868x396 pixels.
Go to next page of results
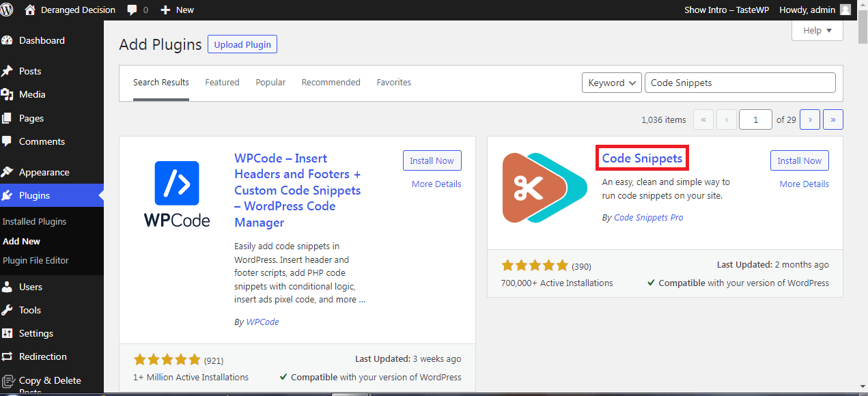[809, 119]
